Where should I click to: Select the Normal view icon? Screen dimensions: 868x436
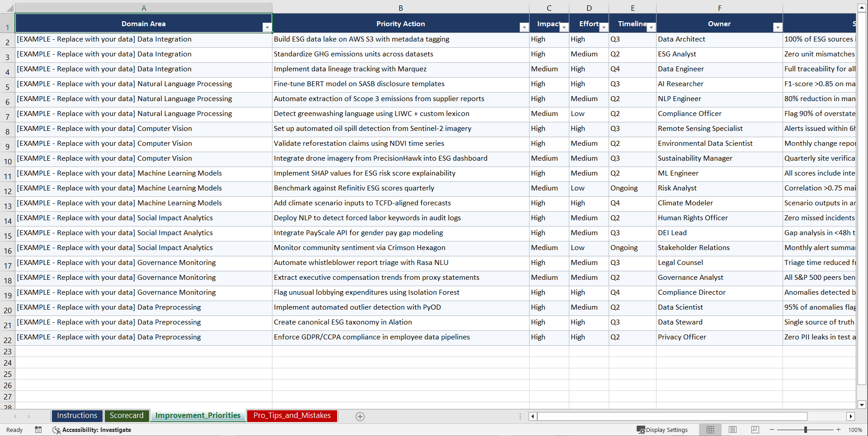[710, 430]
